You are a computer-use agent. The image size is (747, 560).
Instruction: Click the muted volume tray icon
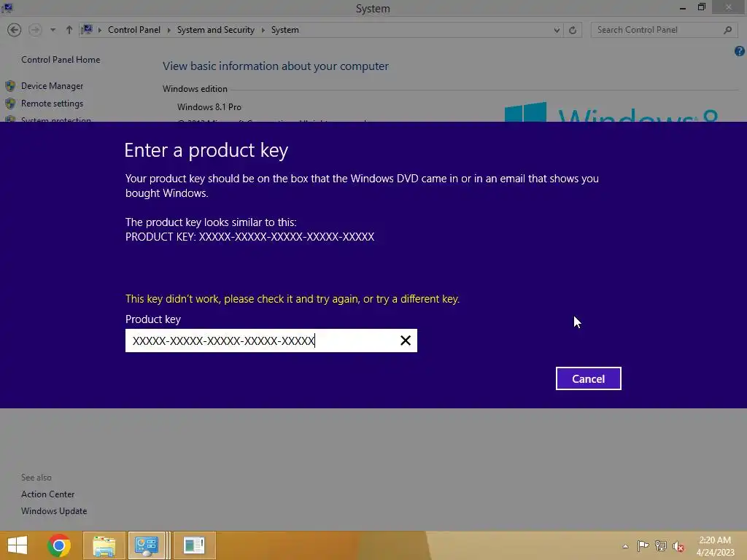(x=678, y=546)
